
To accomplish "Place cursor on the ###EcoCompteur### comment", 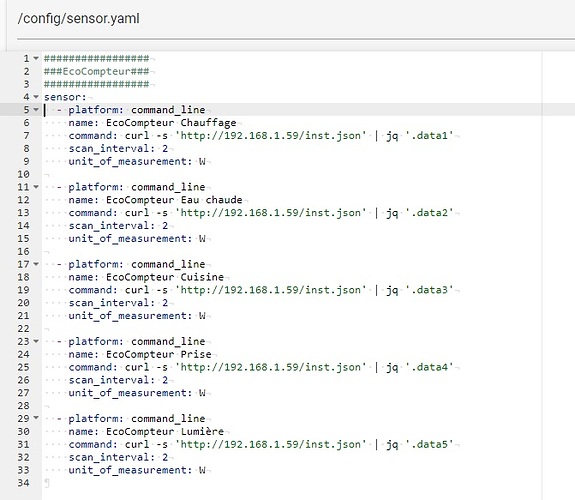I will 96,71.
